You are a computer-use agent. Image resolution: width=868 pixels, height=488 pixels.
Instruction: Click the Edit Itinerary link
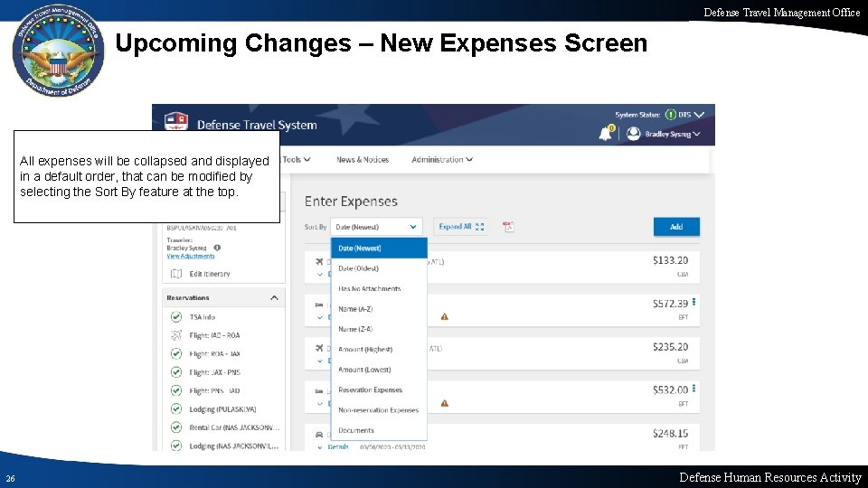tap(210, 273)
